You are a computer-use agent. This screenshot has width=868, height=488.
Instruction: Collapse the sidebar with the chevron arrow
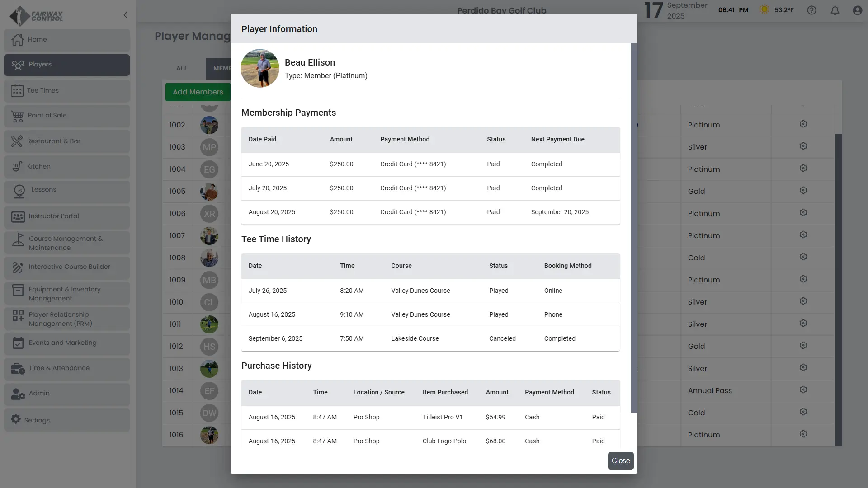pos(125,15)
